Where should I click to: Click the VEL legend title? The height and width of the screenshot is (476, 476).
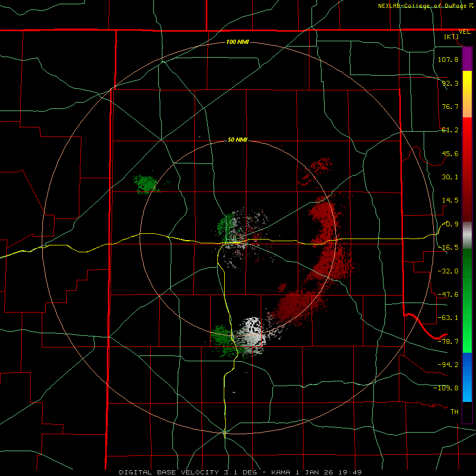point(464,32)
